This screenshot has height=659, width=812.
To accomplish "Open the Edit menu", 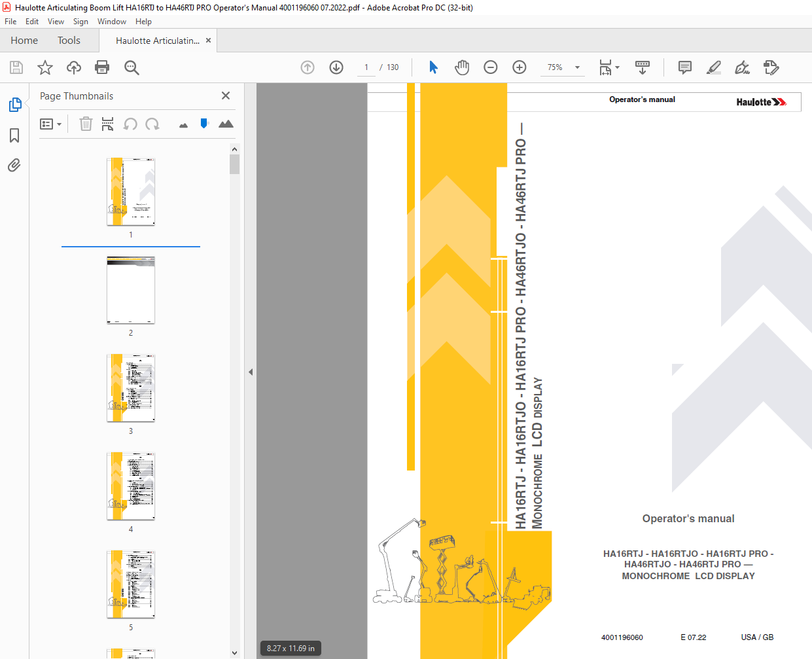I will click(32, 22).
